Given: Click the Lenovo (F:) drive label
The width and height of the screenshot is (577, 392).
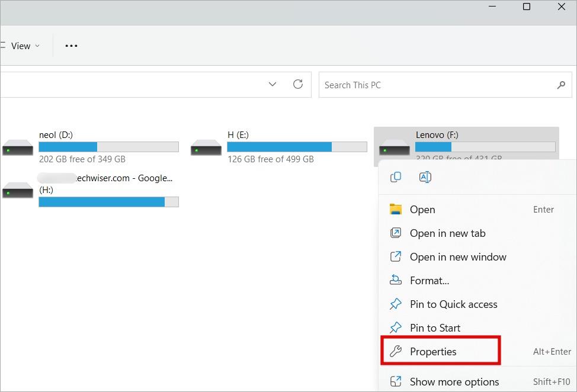Looking at the screenshot, I should (x=437, y=135).
